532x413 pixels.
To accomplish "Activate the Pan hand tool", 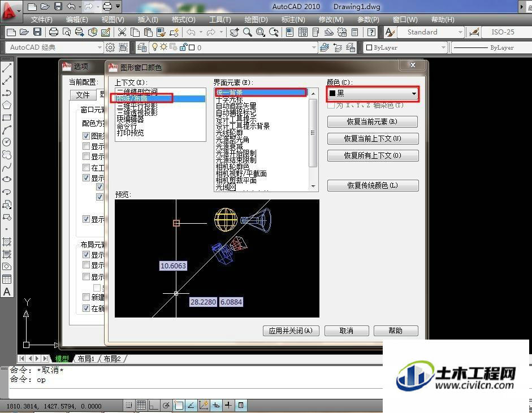I will pos(234,32).
